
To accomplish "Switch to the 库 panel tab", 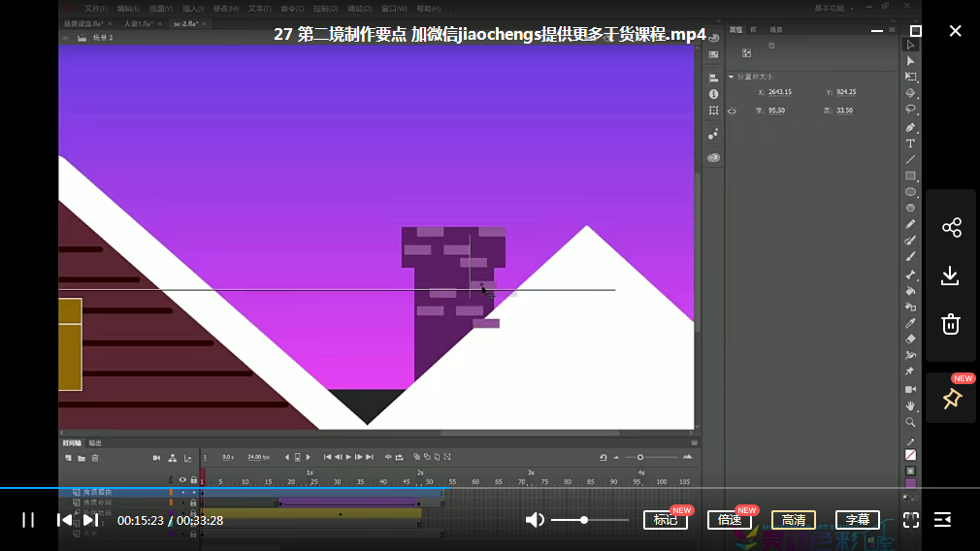I will [754, 30].
